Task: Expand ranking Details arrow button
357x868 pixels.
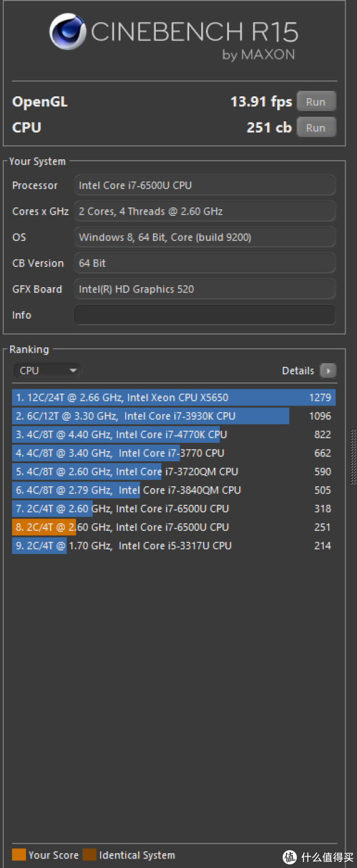Action: point(328,370)
